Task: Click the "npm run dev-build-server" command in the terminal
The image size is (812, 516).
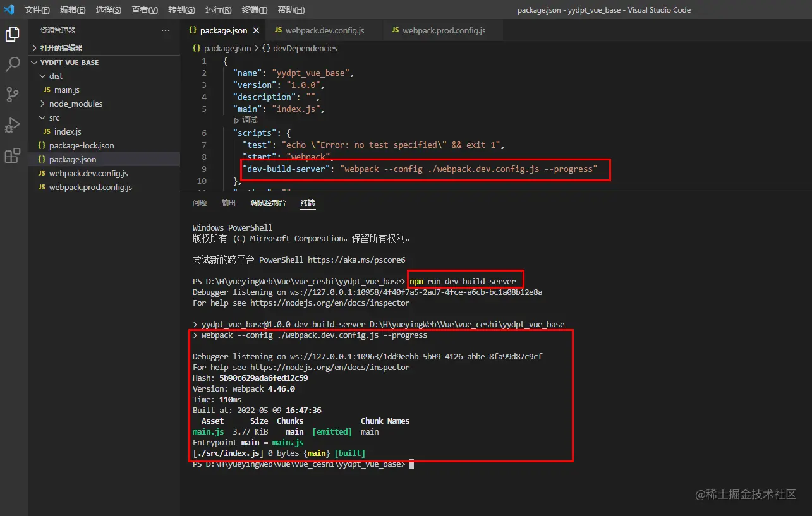Action: pyautogui.click(x=463, y=281)
